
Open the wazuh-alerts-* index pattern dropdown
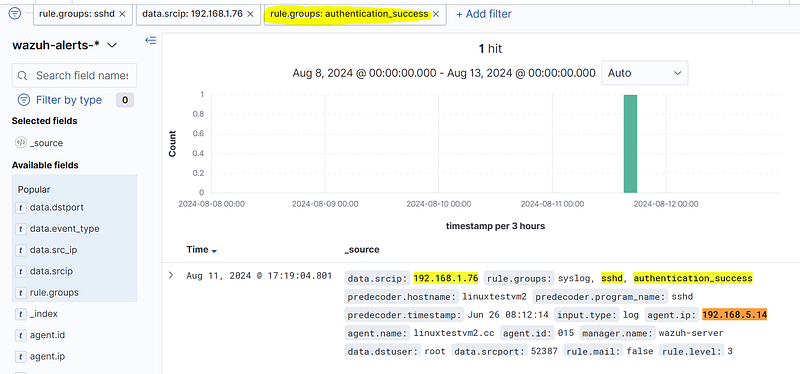coord(64,45)
